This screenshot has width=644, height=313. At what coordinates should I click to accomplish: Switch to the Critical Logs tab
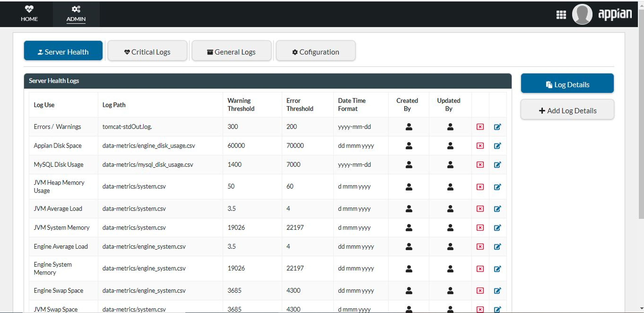(147, 51)
